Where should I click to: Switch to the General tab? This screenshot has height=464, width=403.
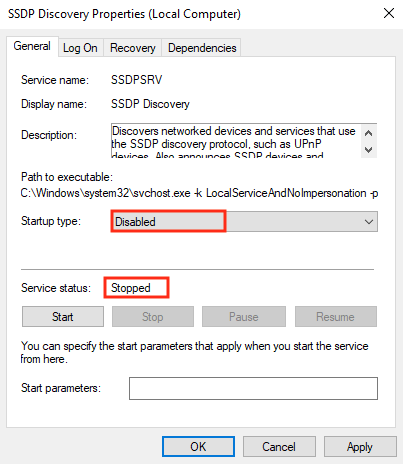point(32,46)
